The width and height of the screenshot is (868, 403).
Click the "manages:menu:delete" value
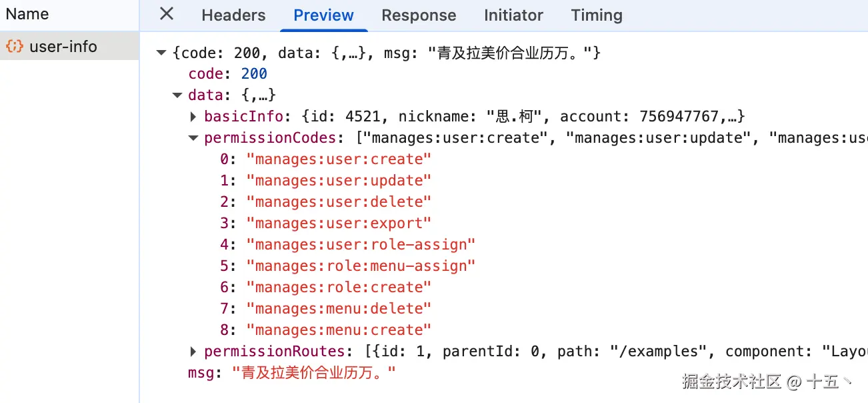[x=339, y=309]
